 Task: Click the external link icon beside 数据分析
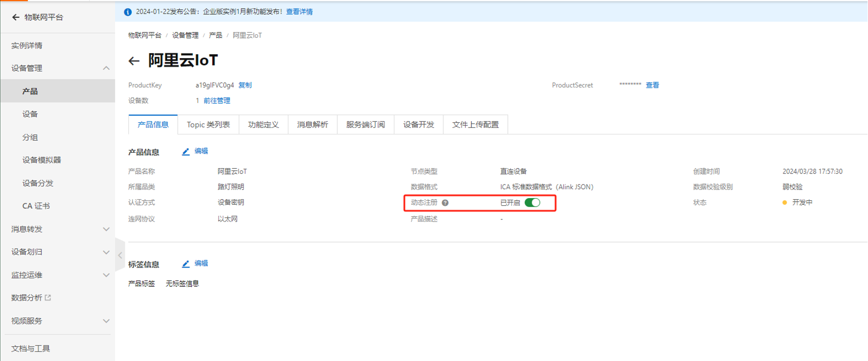click(48, 298)
